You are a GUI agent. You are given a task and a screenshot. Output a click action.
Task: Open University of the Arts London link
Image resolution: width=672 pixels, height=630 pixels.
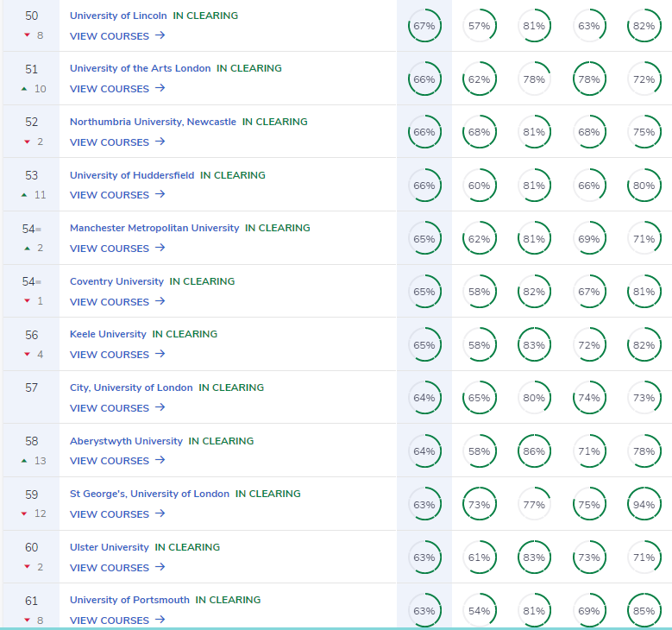140,68
